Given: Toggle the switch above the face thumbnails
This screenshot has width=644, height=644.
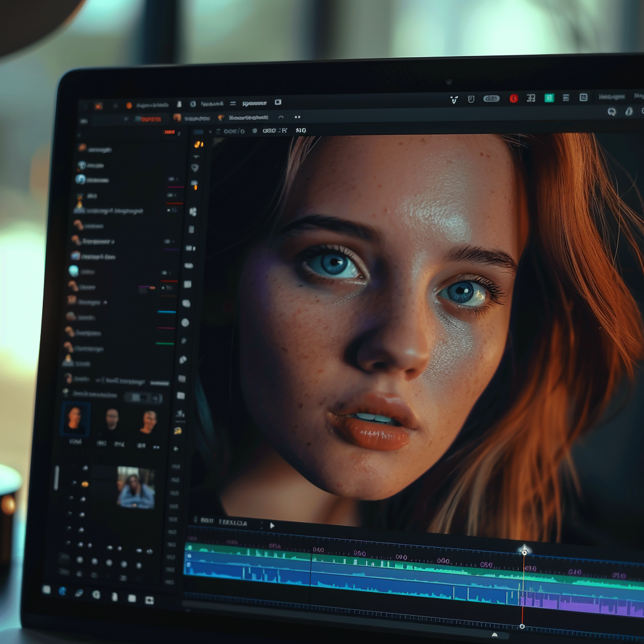Looking at the screenshot, I should click(143, 397).
